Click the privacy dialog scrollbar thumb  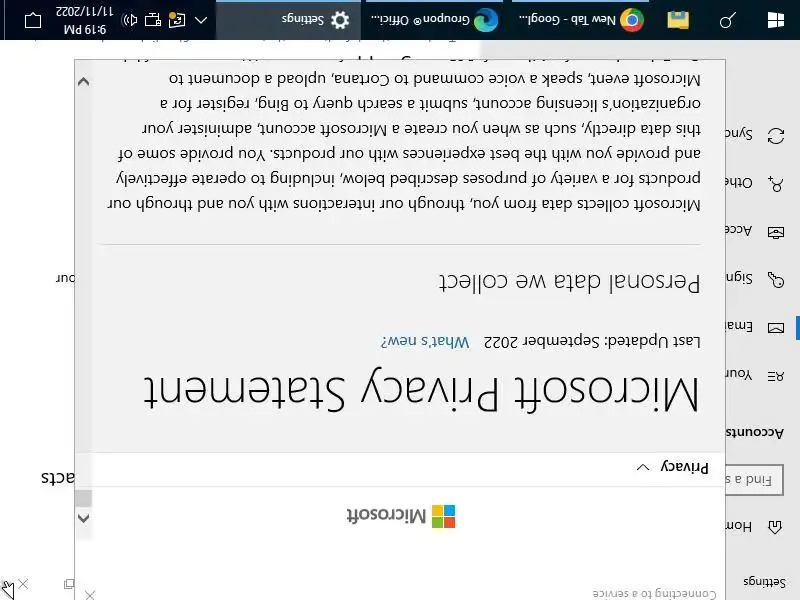point(83,498)
